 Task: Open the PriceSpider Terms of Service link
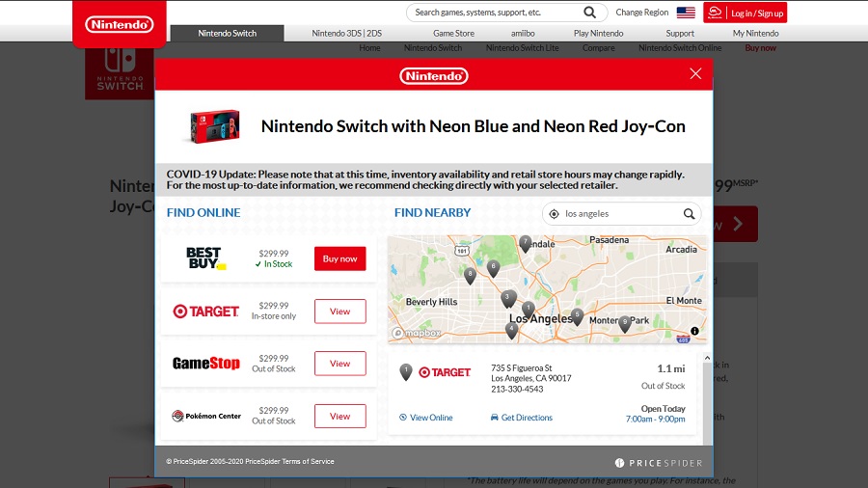(x=289, y=461)
